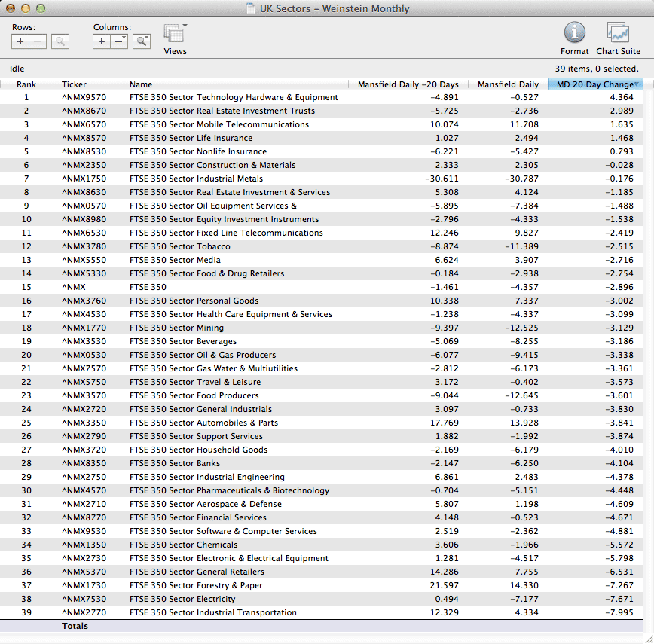Click the Mansfield Daily column header

pos(508,84)
